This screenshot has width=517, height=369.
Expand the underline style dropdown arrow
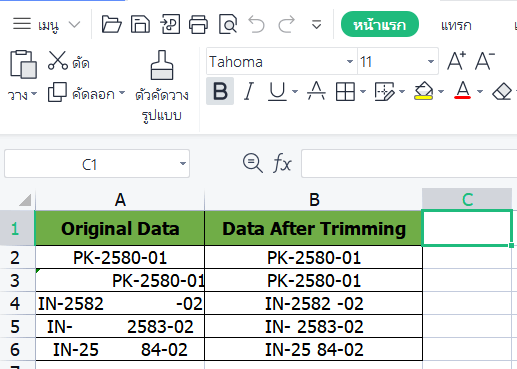click(295, 91)
